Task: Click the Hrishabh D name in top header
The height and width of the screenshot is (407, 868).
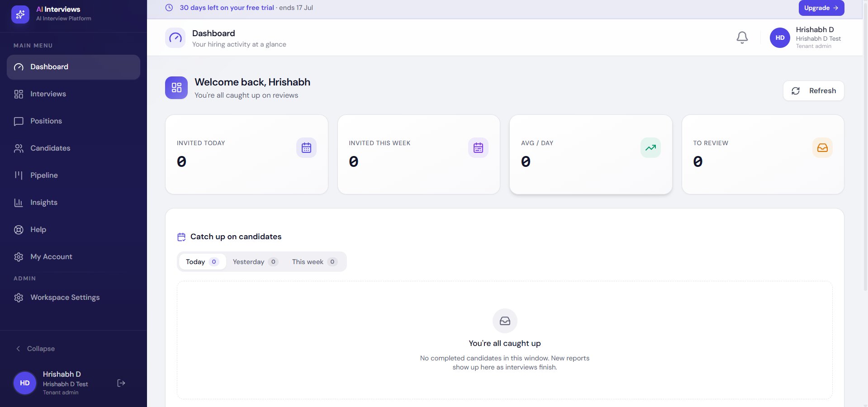Action: (x=815, y=30)
